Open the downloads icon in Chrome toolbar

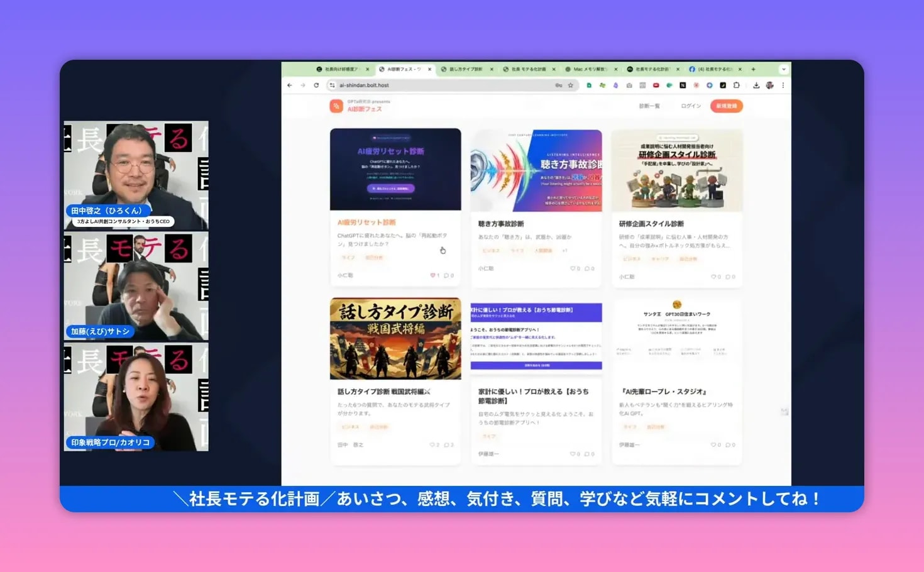tap(757, 85)
